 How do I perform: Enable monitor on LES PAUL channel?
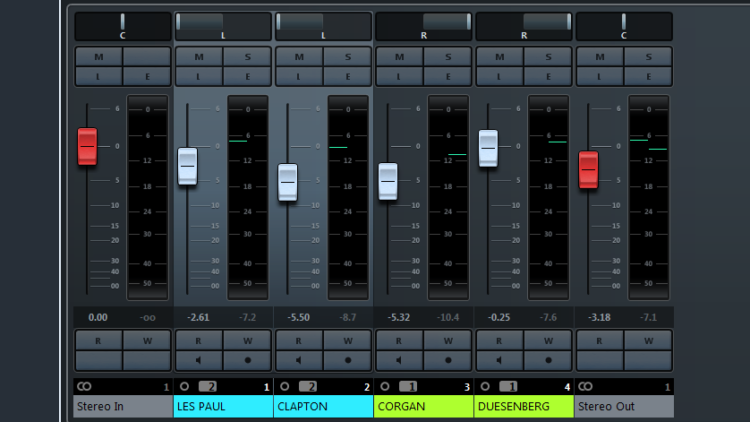coord(199,360)
